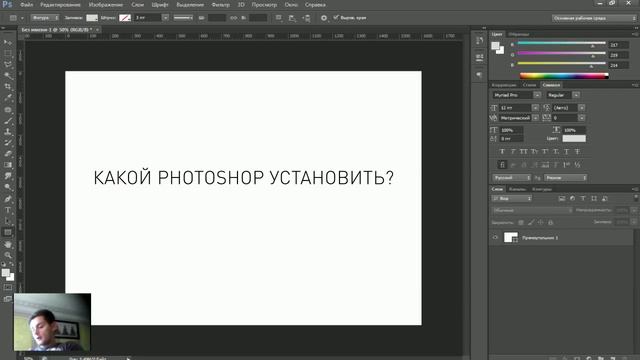Switch to the Стили tab
This screenshot has width=640, height=360.
point(529,85)
